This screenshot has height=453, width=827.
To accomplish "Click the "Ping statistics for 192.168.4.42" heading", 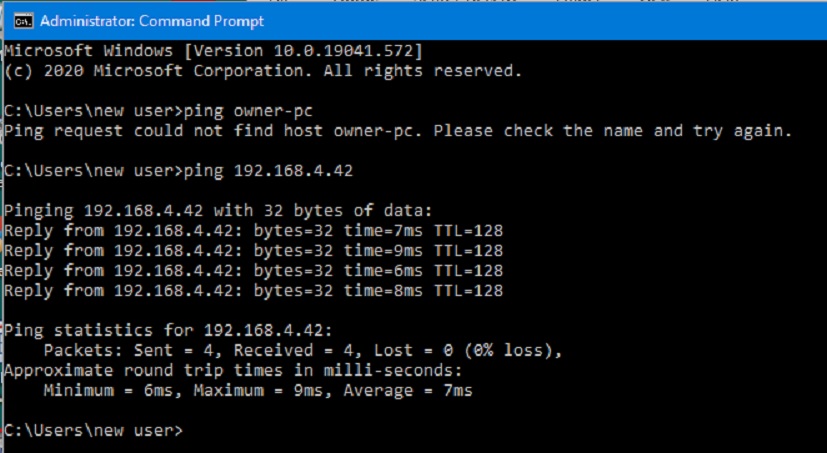I will [178, 330].
